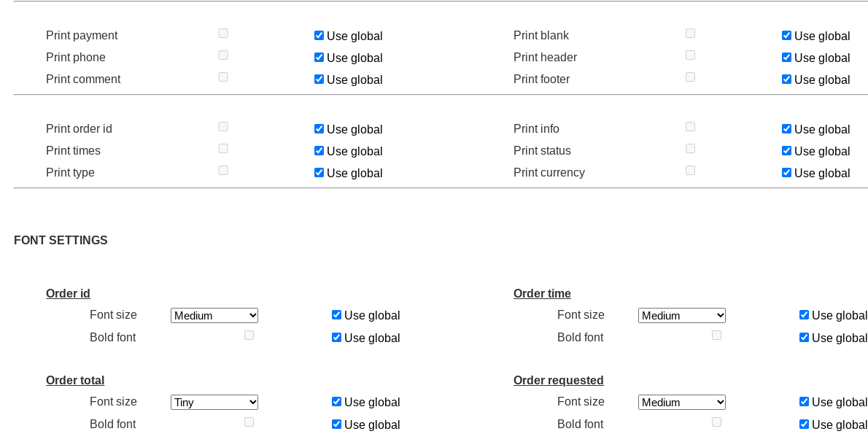868x442 pixels.
Task: Toggle Use global for Print blank
Action: 786,36
